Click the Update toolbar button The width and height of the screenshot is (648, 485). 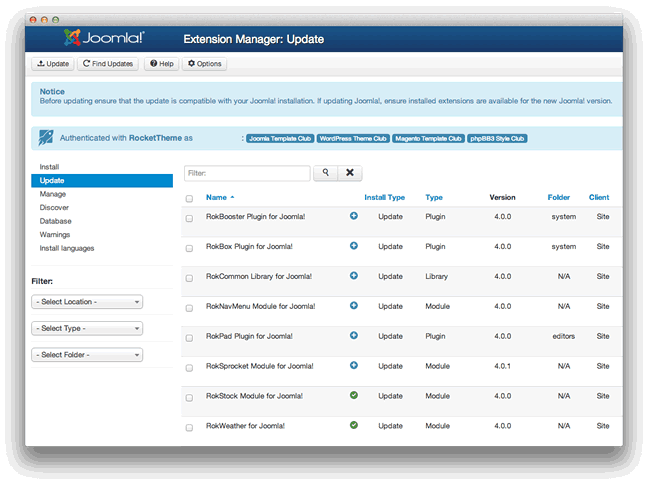(53, 64)
